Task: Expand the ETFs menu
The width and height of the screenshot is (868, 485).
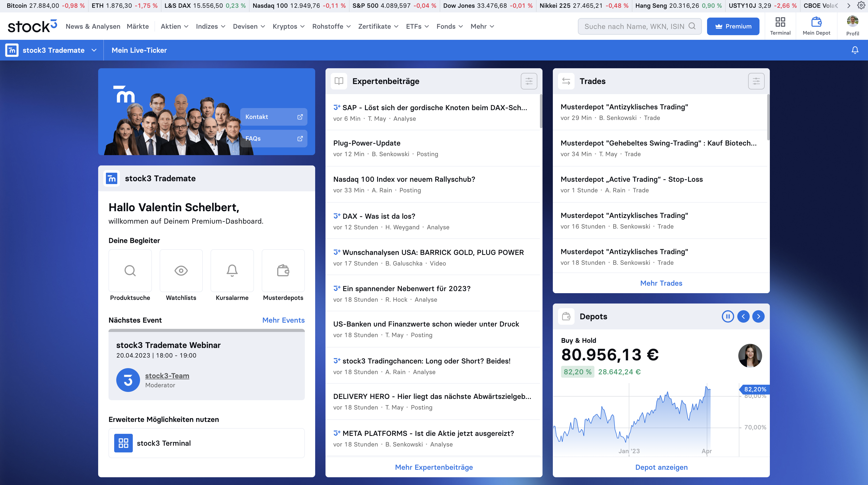Action: [417, 26]
